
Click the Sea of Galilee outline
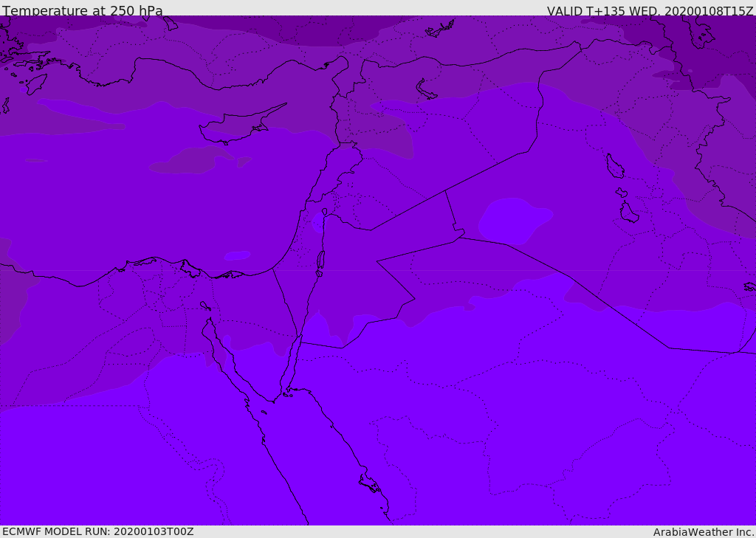324,212
